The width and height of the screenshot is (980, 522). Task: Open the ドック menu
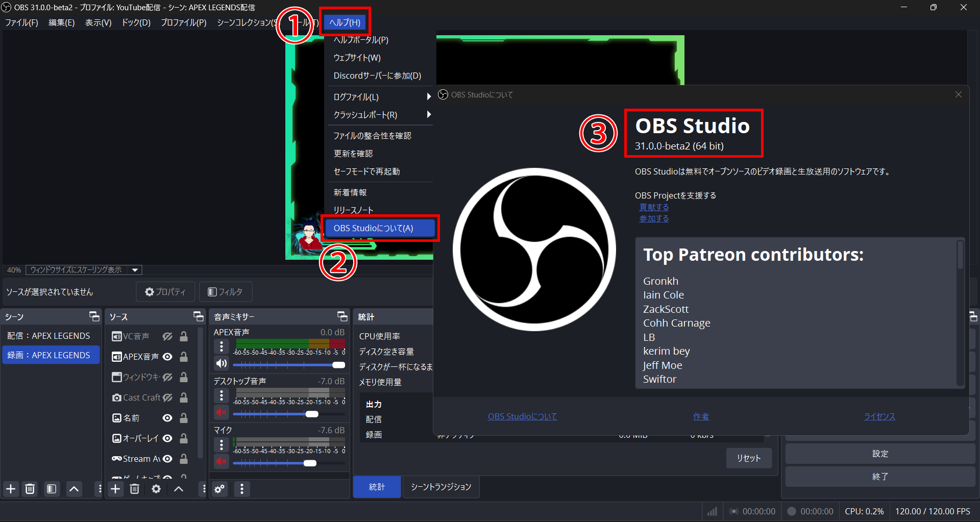[x=136, y=22]
